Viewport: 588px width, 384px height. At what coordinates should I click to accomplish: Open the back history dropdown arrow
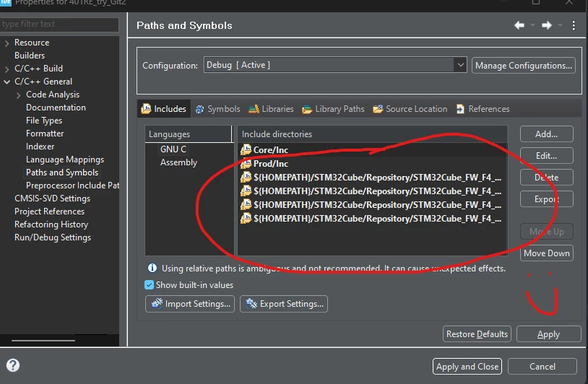[532, 25]
